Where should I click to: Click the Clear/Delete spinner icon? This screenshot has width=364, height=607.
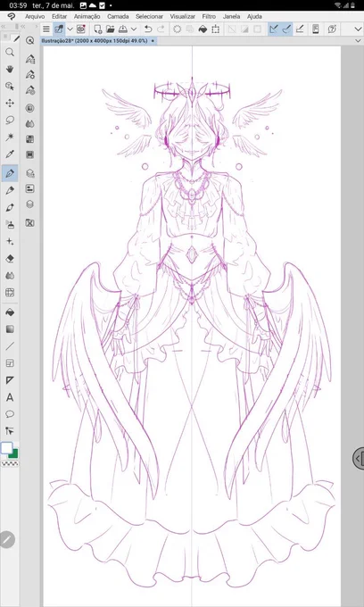click(178, 29)
